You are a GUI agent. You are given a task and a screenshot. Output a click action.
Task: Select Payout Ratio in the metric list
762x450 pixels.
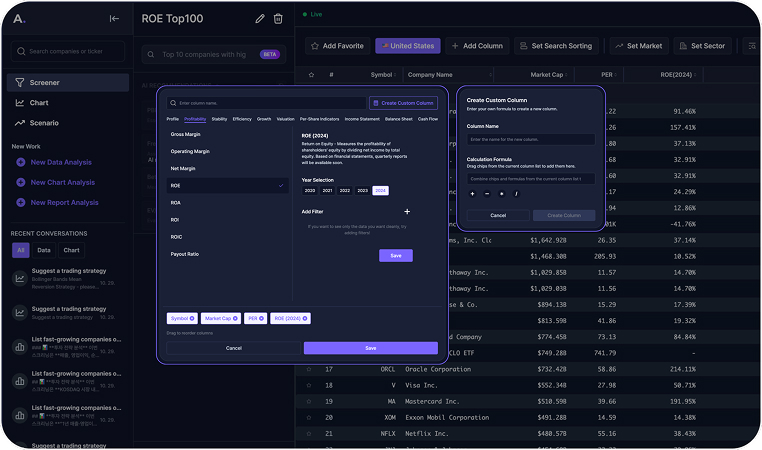(x=227, y=254)
